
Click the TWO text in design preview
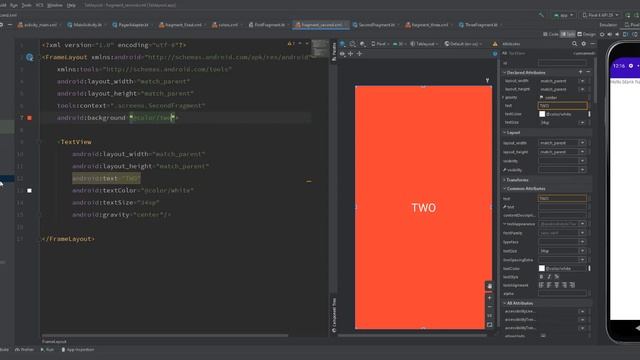point(423,208)
